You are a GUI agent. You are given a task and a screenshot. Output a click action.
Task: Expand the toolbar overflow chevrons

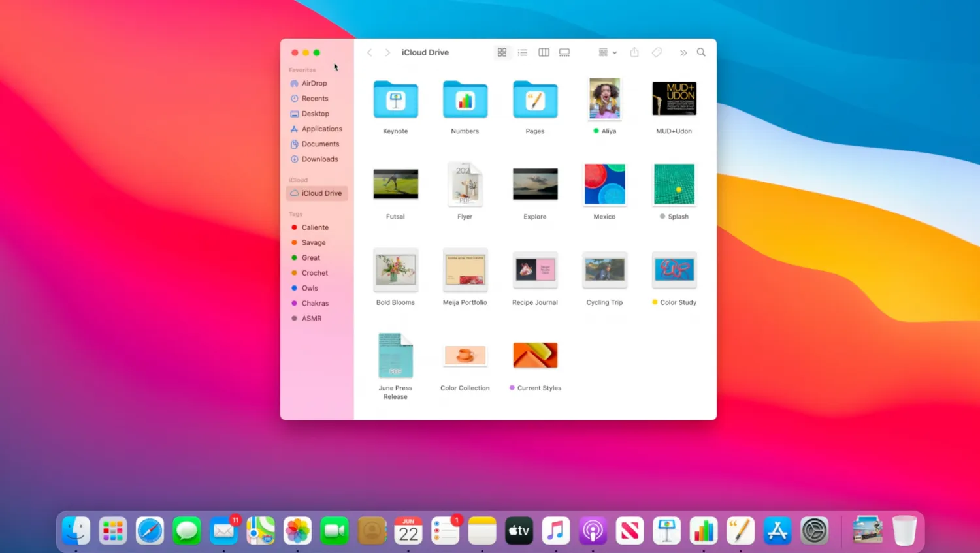(x=683, y=52)
